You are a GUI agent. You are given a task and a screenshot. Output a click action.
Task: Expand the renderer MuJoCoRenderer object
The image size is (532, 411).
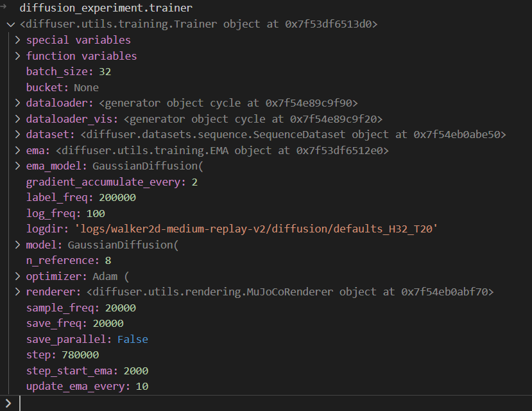17,292
